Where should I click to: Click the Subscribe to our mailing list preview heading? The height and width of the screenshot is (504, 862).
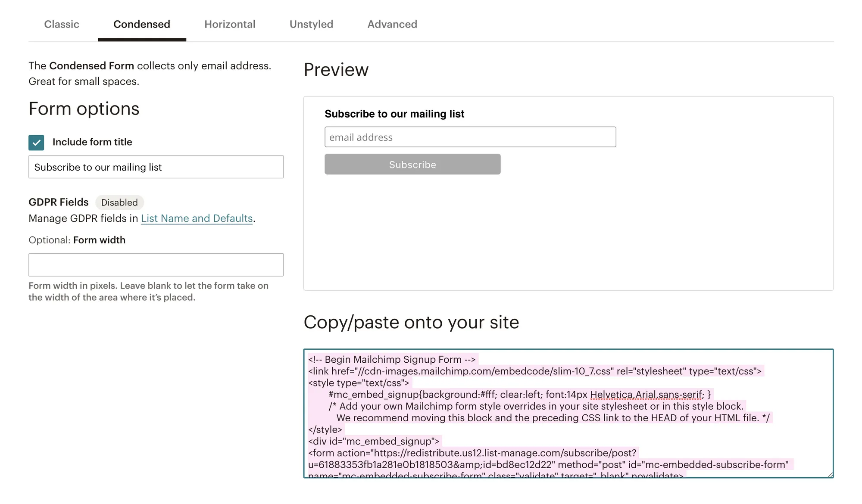pyautogui.click(x=394, y=114)
